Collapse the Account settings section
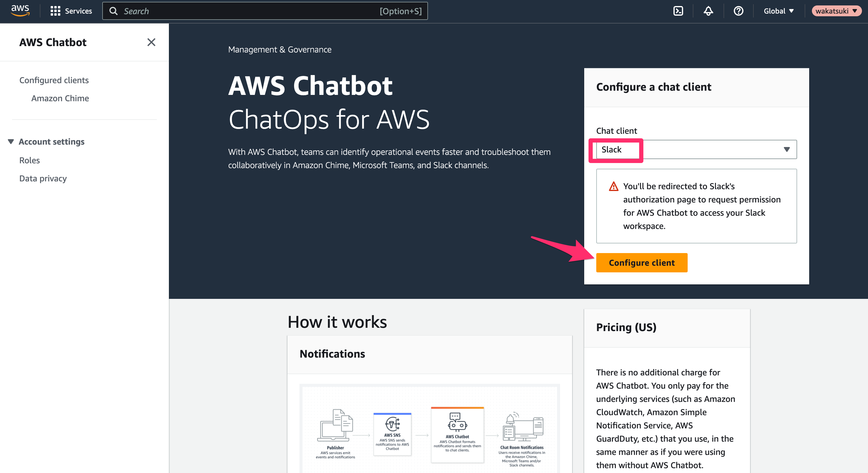 click(x=11, y=141)
